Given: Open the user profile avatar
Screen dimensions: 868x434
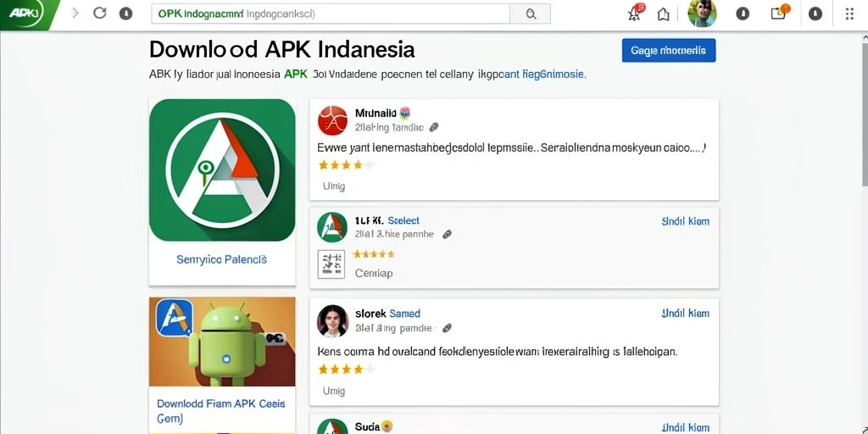Looking at the screenshot, I should 702,14.
